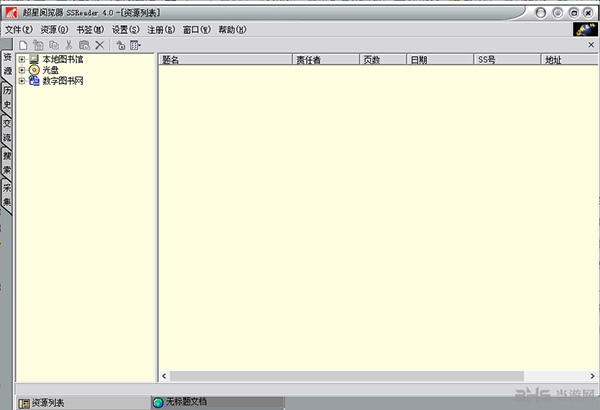Click the scissors cut icon in toolbar

point(68,46)
